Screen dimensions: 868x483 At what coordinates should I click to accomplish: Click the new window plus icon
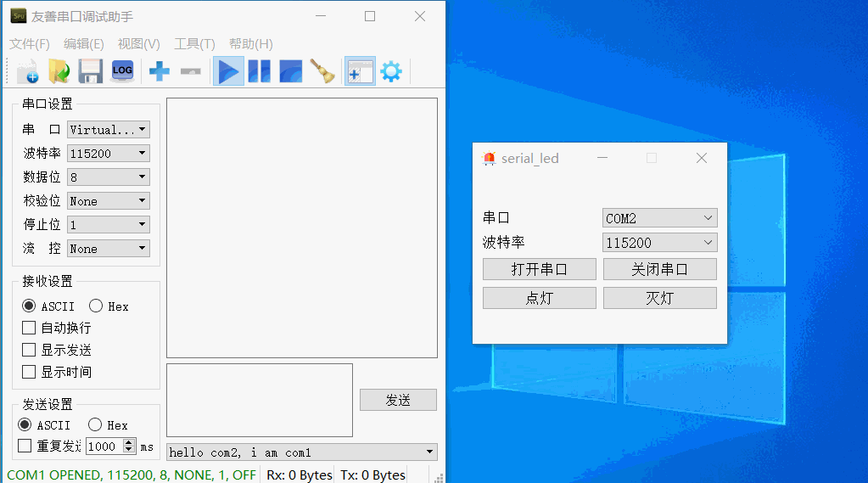pos(360,71)
